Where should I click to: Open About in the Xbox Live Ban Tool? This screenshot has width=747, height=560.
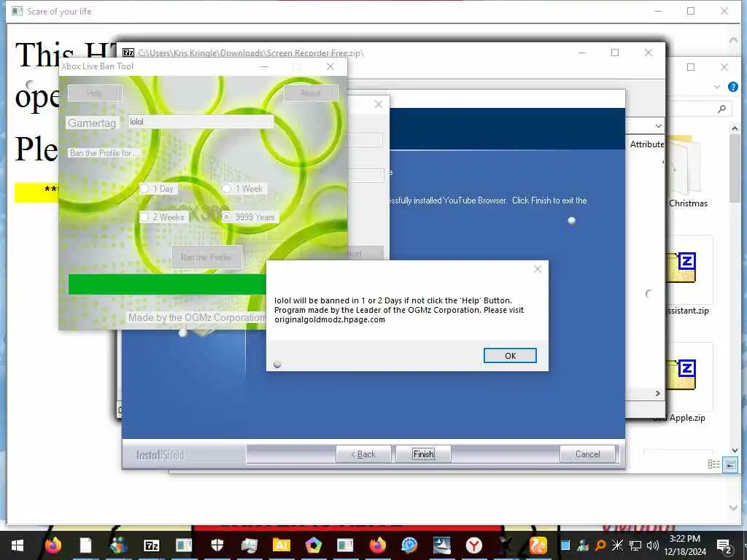pos(311,93)
